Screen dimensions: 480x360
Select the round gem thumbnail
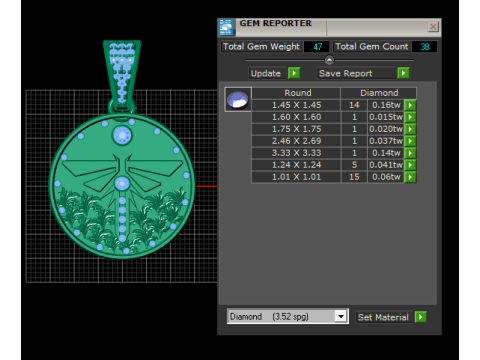point(238,99)
